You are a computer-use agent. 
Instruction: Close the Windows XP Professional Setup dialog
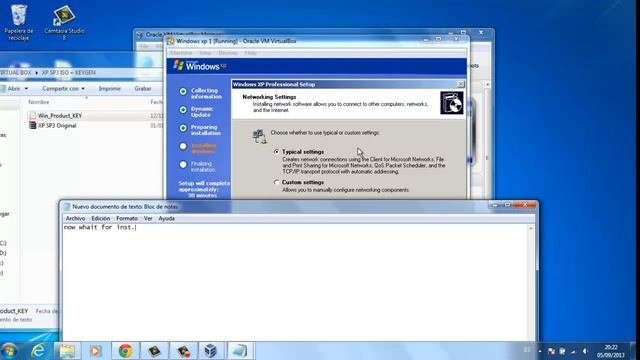pos(460,84)
